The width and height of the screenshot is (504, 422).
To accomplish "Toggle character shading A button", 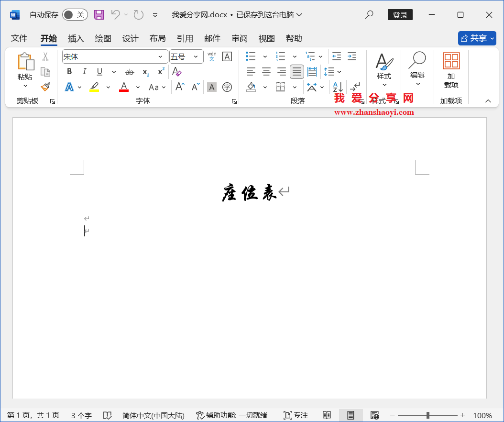I will point(211,87).
